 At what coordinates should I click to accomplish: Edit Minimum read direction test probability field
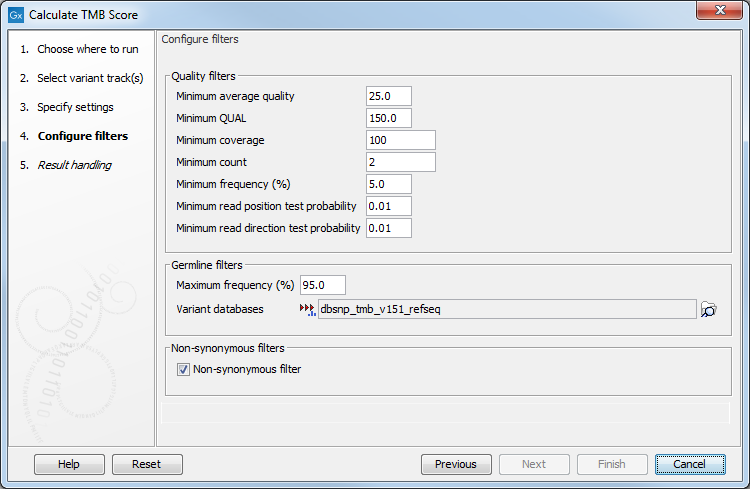click(389, 228)
